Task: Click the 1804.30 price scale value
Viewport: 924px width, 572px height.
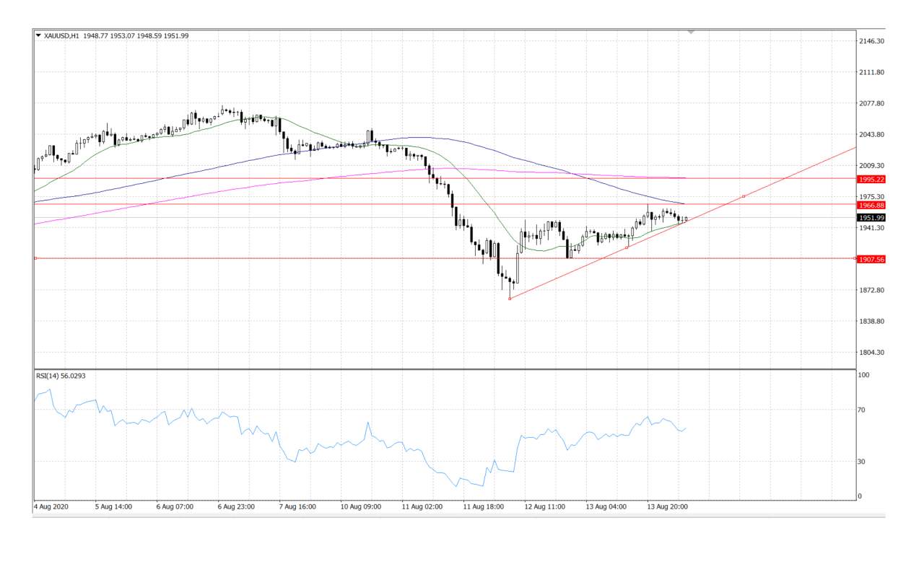Action: coord(872,352)
